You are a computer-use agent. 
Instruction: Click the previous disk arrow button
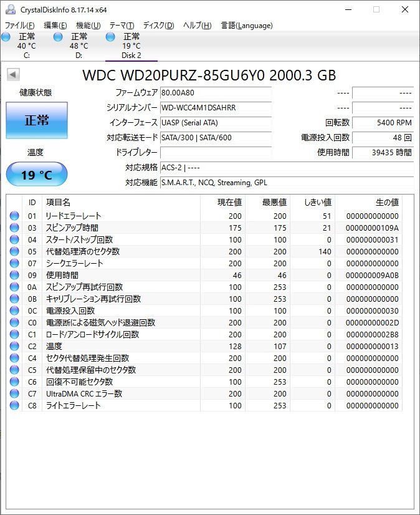click(13, 75)
